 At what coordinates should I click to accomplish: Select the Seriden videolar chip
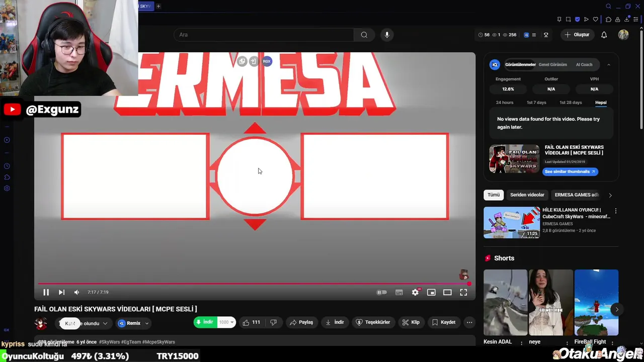point(527,195)
